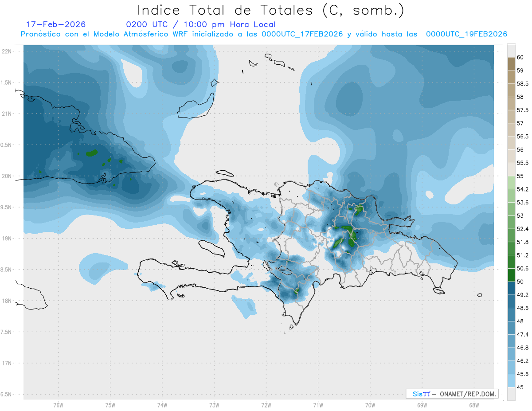Click the longitude label '76W'
532x411 pixels.
tap(58, 405)
